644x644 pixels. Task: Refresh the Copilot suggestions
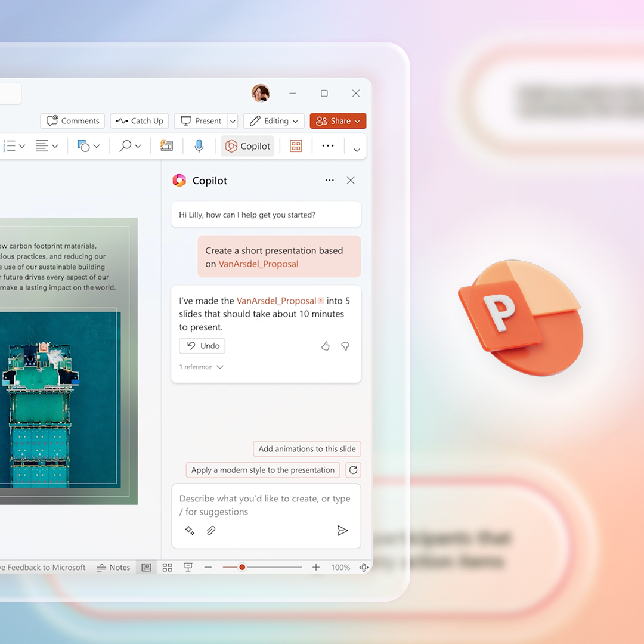[353, 470]
